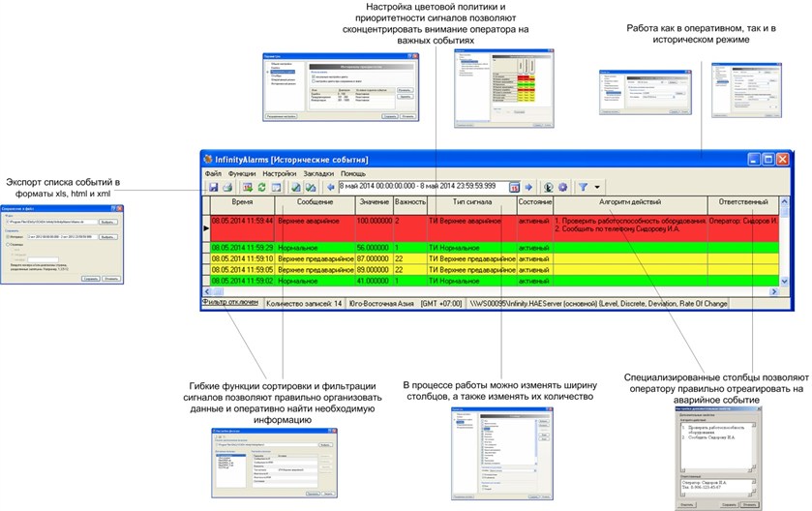This screenshot has width=812, height=511.
Task: Open the Настройки menu
Action: pyautogui.click(x=280, y=172)
